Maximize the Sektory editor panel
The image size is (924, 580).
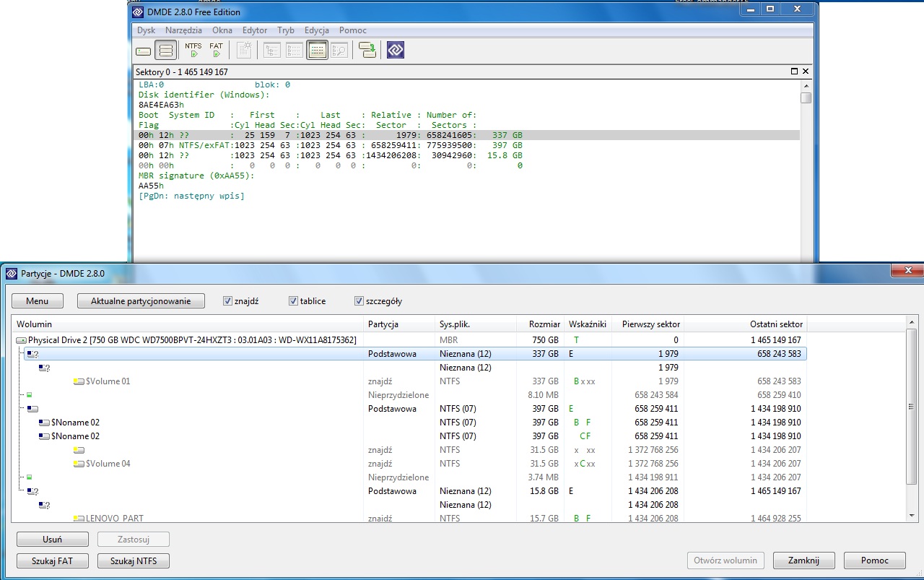click(x=795, y=72)
